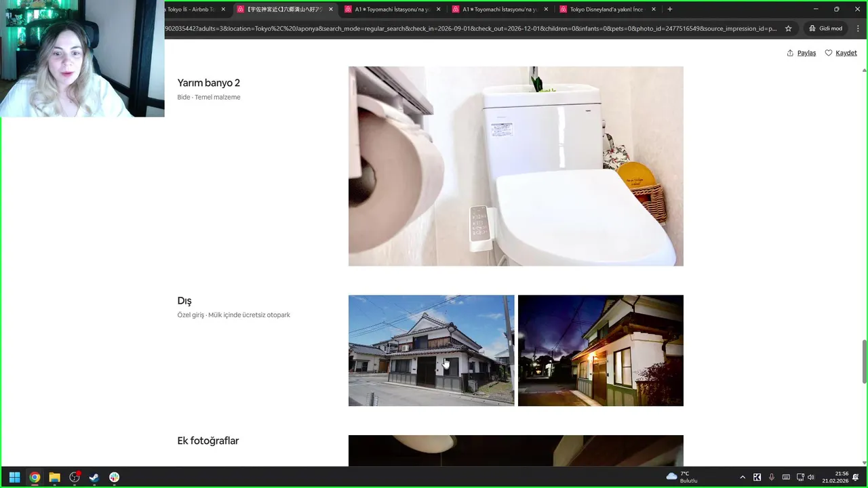
Task: Close the 宇佐神宮近く tab
Action: 331,9
